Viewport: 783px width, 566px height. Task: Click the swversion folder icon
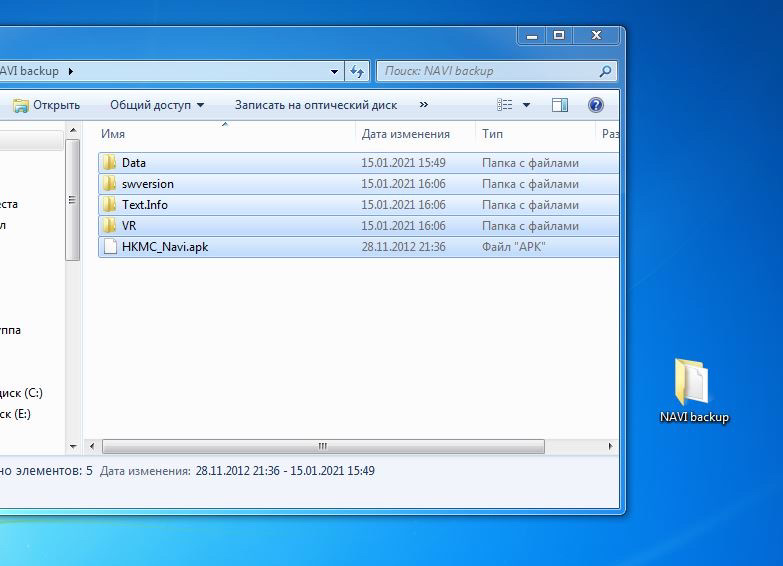tap(109, 184)
